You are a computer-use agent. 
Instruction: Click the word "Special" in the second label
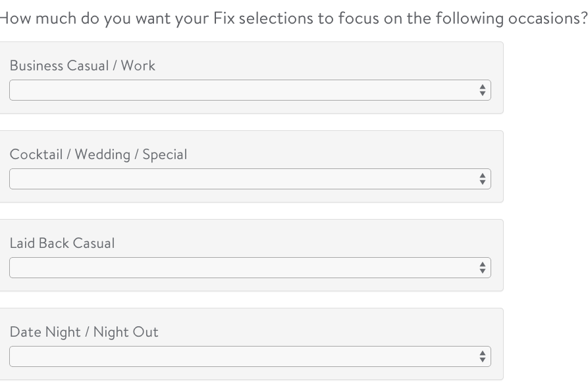coord(165,155)
